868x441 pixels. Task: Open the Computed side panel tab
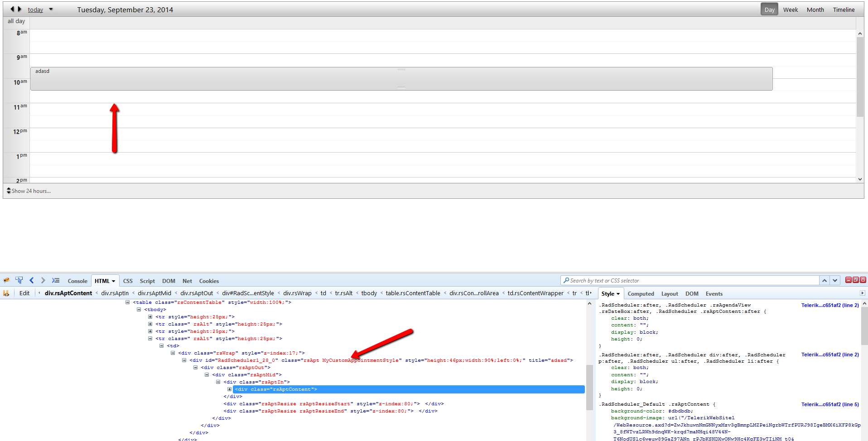click(x=641, y=294)
